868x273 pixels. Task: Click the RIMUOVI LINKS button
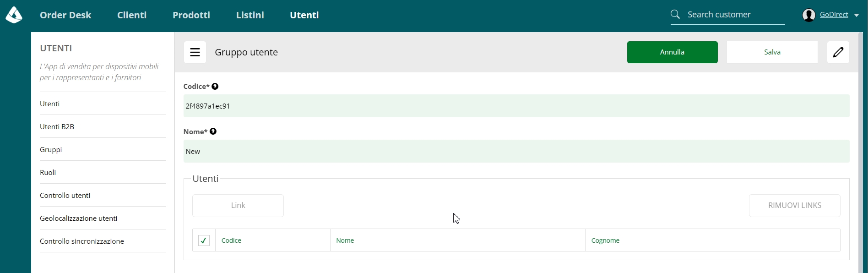(x=795, y=206)
